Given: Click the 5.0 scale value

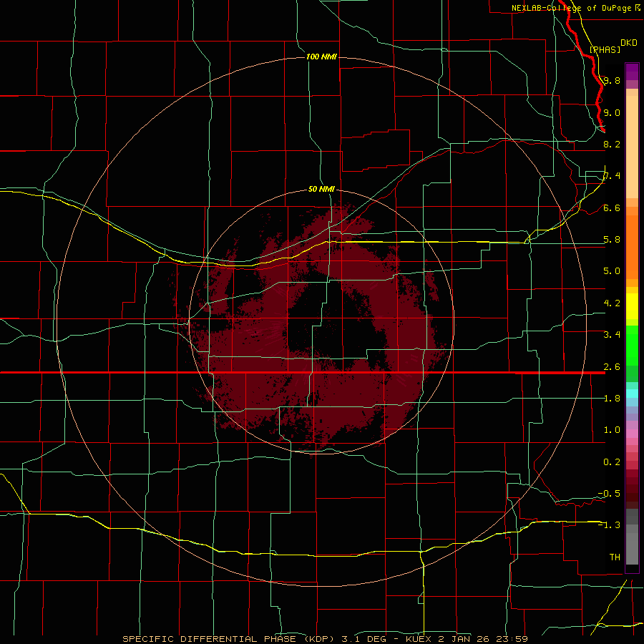Looking at the screenshot, I should coord(612,271).
